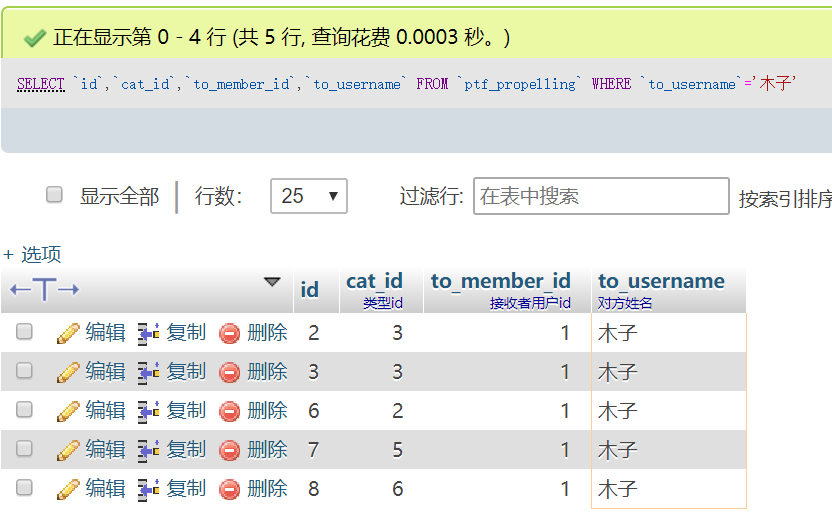Open the 行数 dropdown showing 25
This screenshot has height=525, width=832.
pos(309,196)
